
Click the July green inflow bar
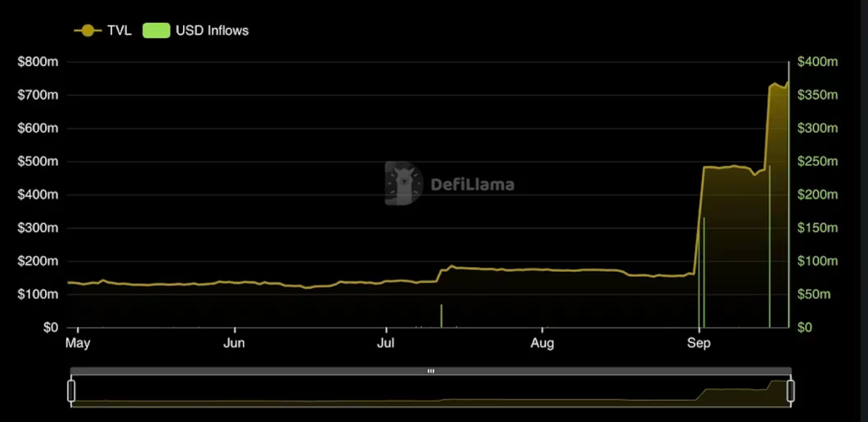point(441,316)
